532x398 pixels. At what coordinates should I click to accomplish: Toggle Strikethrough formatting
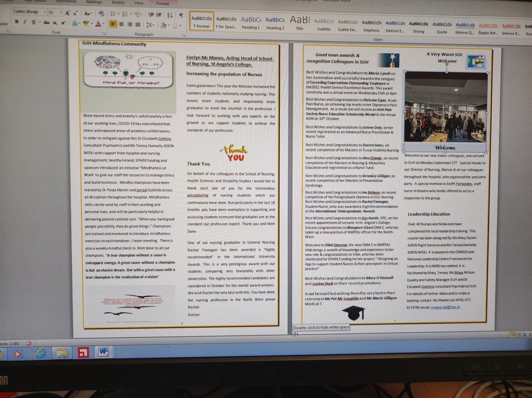point(47,23)
